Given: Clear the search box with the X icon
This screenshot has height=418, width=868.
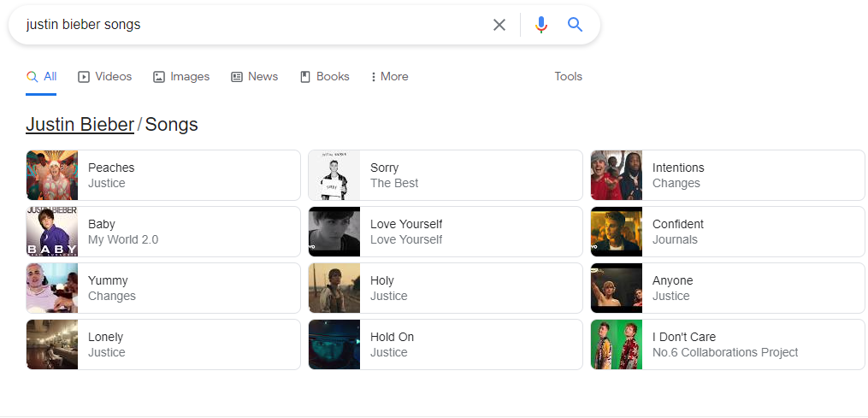Looking at the screenshot, I should [x=499, y=25].
